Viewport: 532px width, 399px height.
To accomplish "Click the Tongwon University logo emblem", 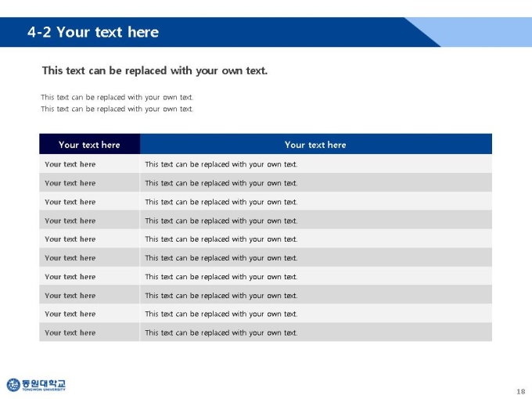I will 13,385.
